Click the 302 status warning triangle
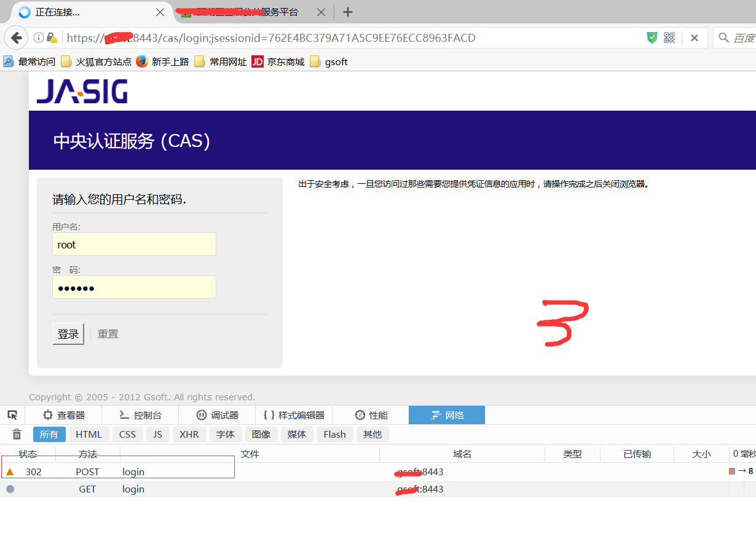Viewport: 756px width, 541px height. (x=10, y=472)
